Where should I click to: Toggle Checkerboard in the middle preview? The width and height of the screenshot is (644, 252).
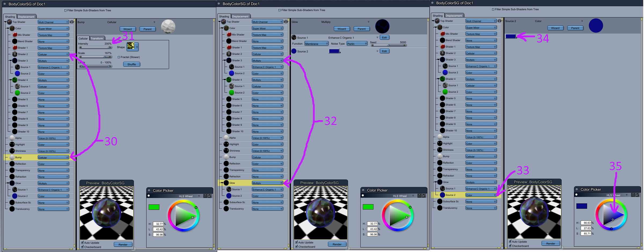297,247
